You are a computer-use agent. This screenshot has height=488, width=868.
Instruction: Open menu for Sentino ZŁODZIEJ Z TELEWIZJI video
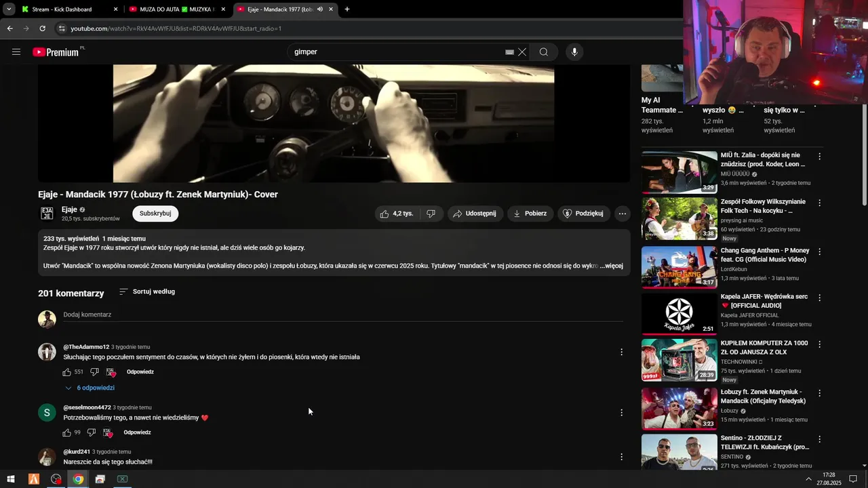(x=819, y=440)
